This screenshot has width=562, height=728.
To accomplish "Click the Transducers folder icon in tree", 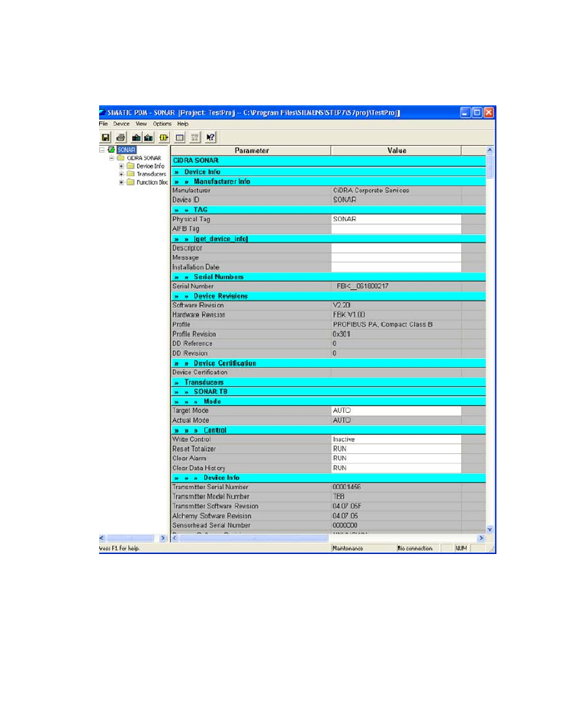I will point(130,174).
